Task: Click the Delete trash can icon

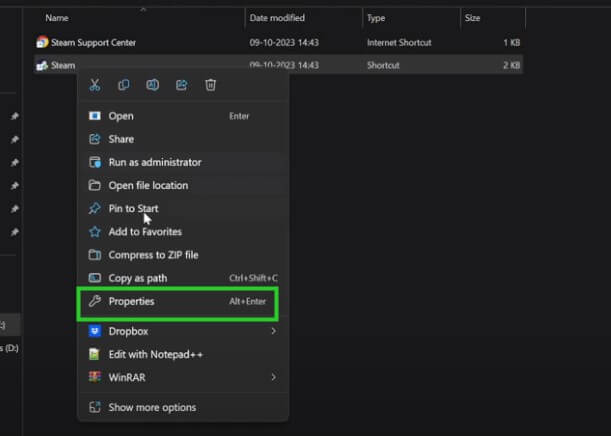Action: pos(210,86)
